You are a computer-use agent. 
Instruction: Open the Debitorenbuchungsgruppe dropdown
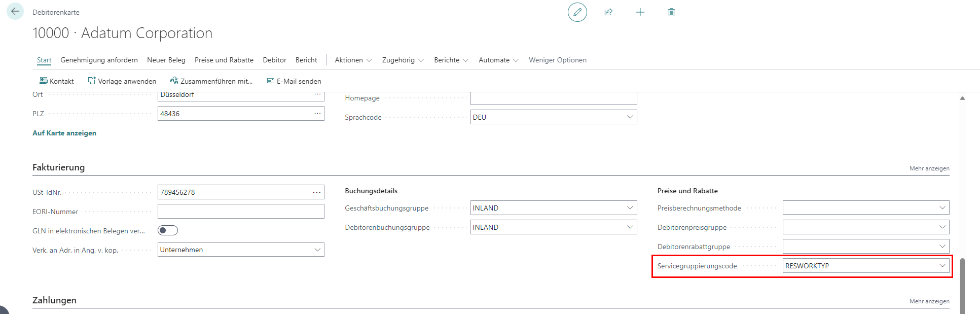coord(630,227)
